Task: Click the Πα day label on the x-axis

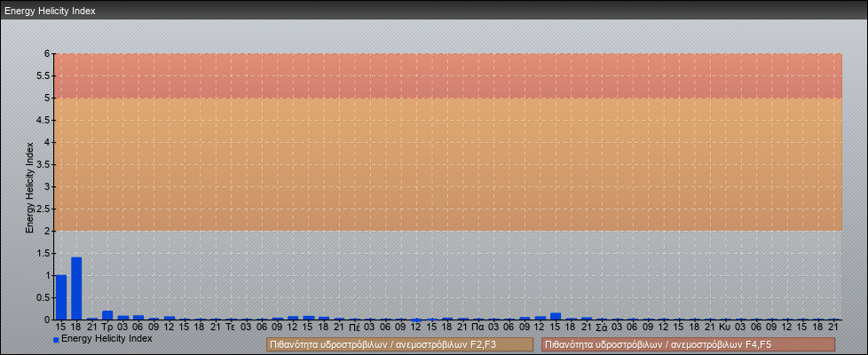Action: (478, 327)
